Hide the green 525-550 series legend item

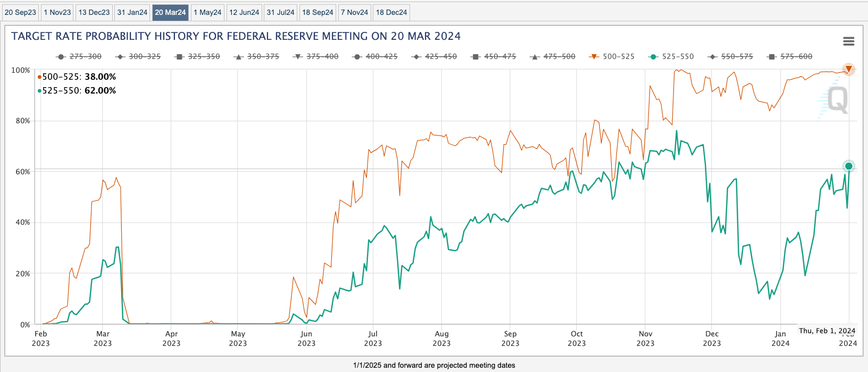point(672,56)
